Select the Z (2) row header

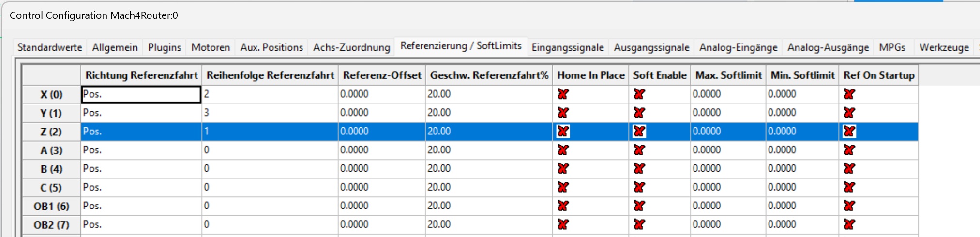[x=51, y=132]
